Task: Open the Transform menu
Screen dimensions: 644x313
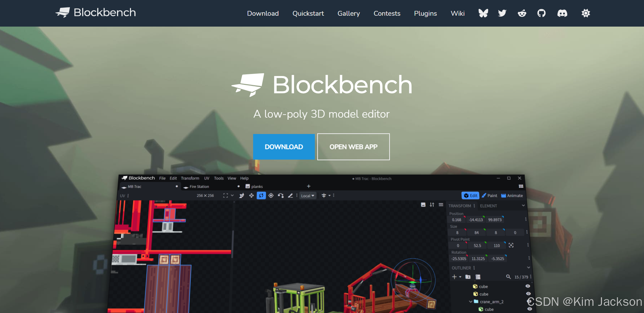Action: 190,178
